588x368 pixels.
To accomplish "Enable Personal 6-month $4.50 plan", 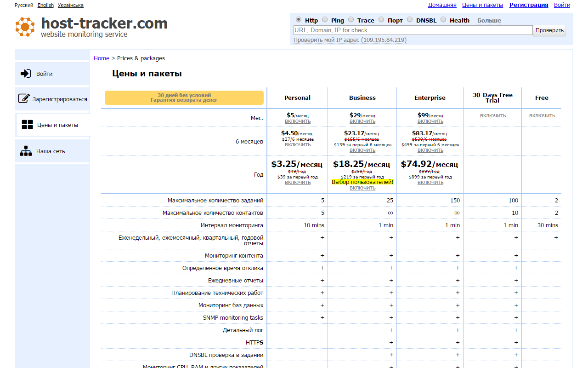I will pos(298,145).
